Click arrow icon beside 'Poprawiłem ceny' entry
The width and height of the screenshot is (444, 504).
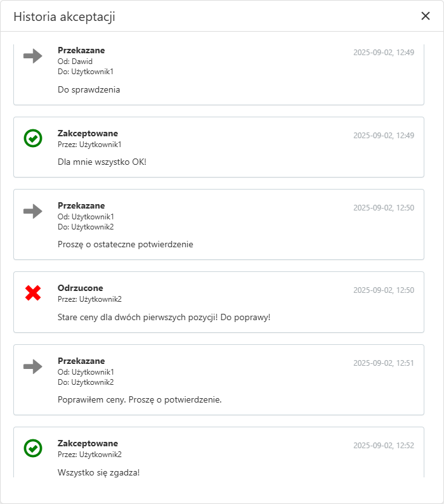pyautogui.click(x=33, y=366)
